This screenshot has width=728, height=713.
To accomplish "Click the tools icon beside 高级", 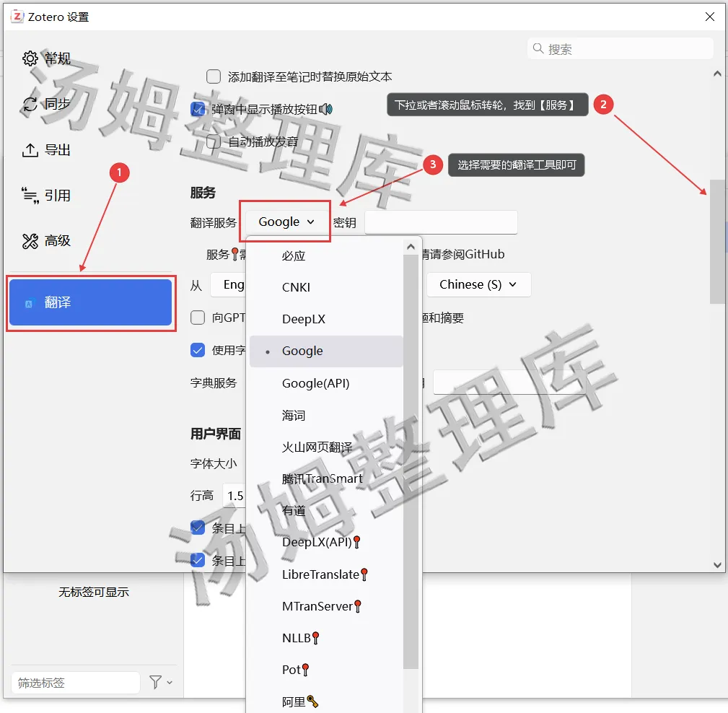I will pyautogui.click(x=30, y=240).
